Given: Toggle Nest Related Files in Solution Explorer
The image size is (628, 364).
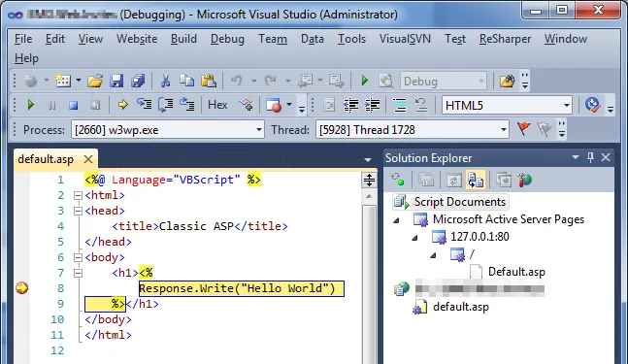Looking at the screenshot, I should (476, 180).
